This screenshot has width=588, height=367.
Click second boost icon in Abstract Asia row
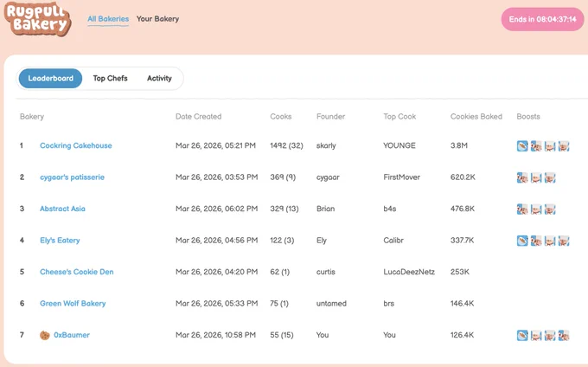click(x=536, y=209)
